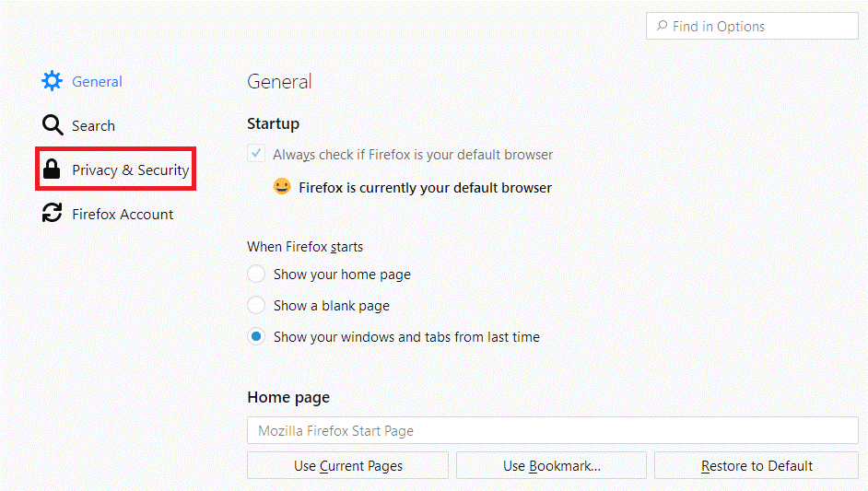Toggle Always check default browser checkbox
868x491 pixels.
(256, 155)
